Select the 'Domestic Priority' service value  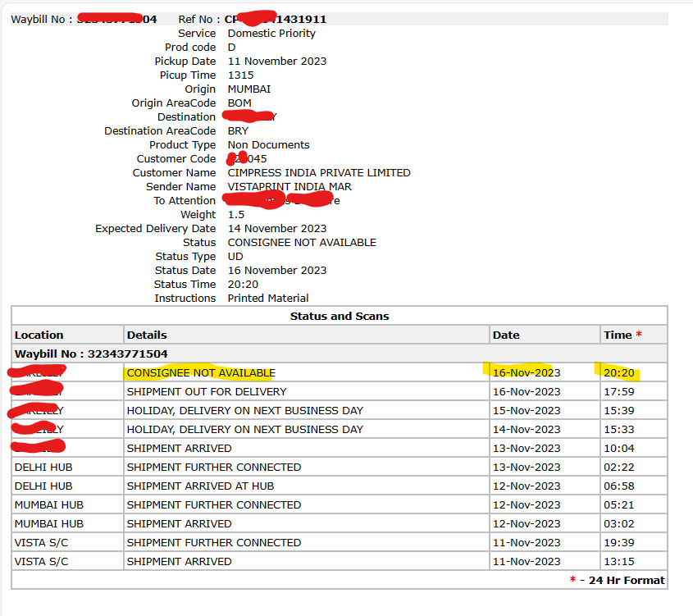click(271, 34)
